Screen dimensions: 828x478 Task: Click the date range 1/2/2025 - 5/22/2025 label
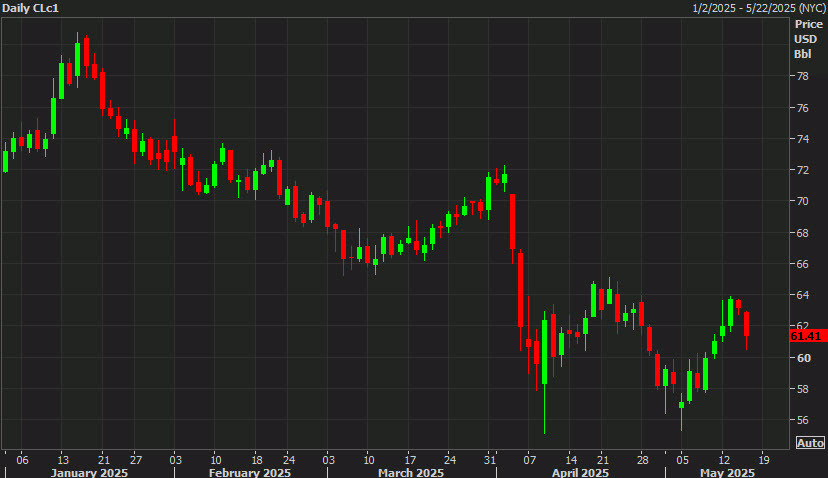point(759,8)
